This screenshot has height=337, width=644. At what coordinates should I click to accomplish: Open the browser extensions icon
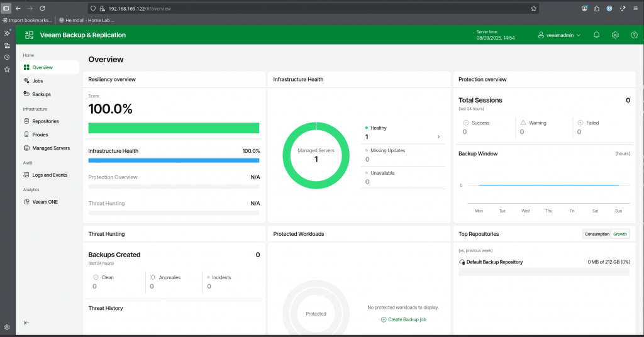(597, 8)
